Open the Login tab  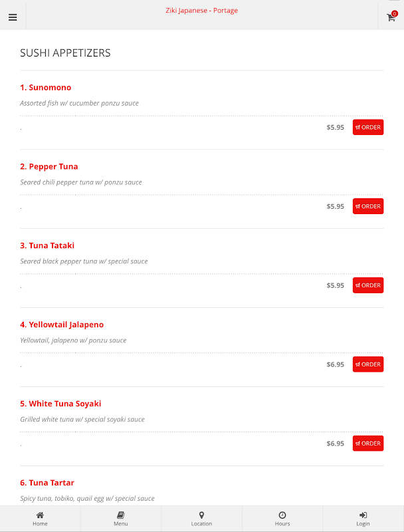[x=363, y=519]
